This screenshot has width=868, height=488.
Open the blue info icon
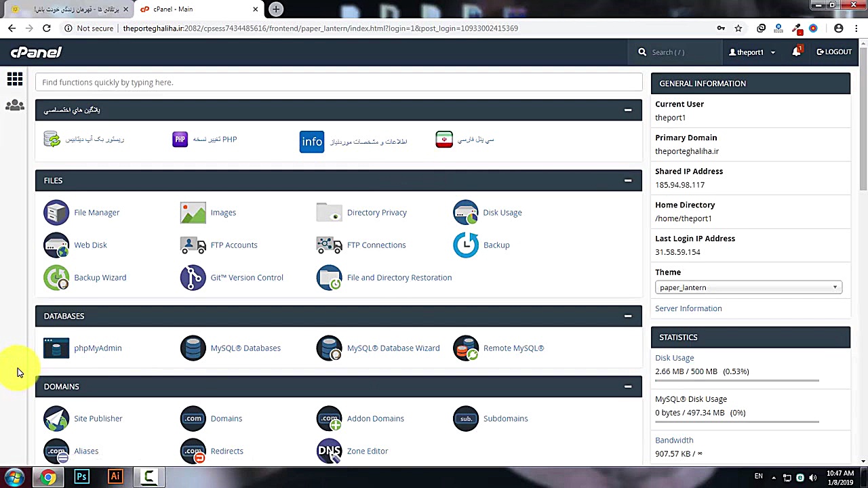(312, 142)
